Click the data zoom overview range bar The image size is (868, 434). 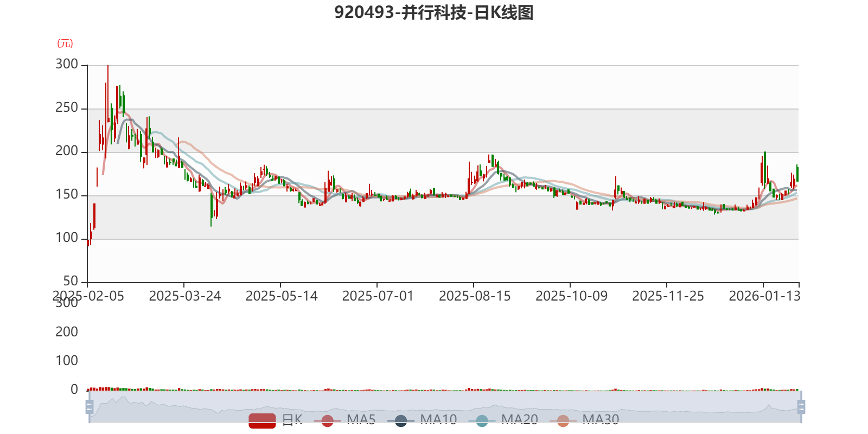[445, 407]
